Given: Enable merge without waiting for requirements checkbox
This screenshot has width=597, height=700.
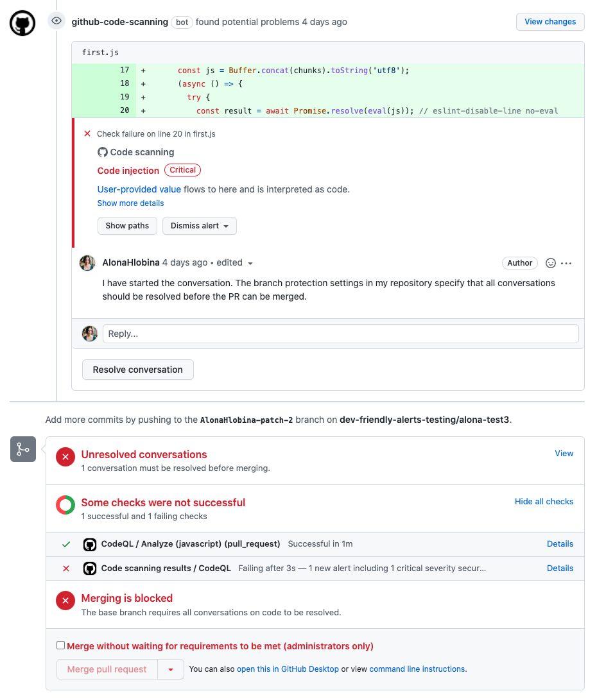Looking at the screenshot, I should pos(61,645).
